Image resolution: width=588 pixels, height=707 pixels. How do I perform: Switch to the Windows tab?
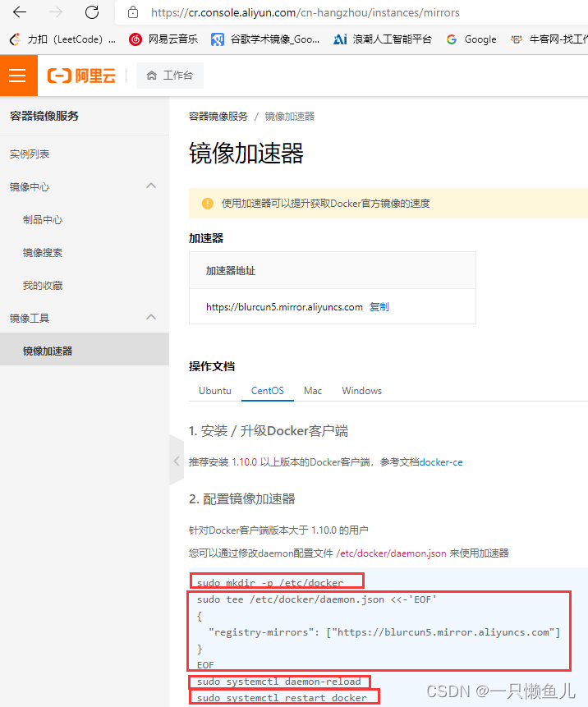click(x=361, y=391)
